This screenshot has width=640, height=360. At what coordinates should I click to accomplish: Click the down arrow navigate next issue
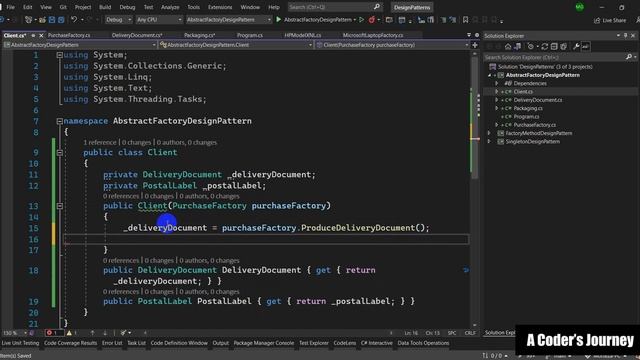pos(105,333)
